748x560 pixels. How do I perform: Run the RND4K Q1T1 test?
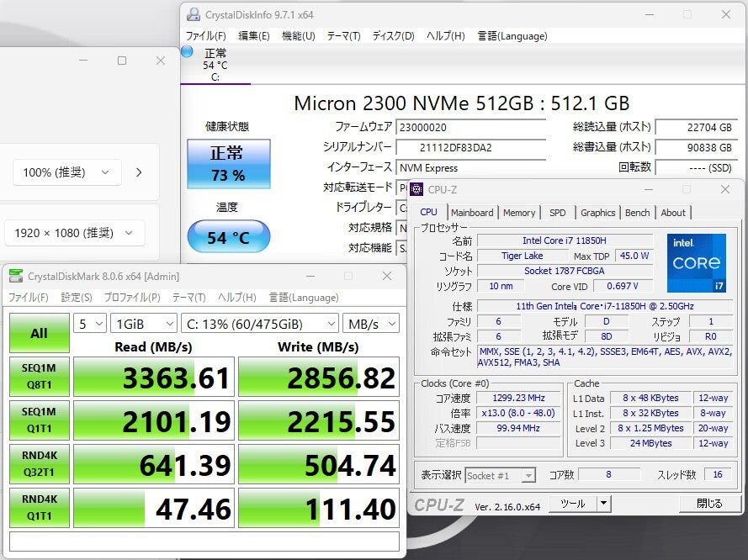pyautogui.click(x=39, y=508)
